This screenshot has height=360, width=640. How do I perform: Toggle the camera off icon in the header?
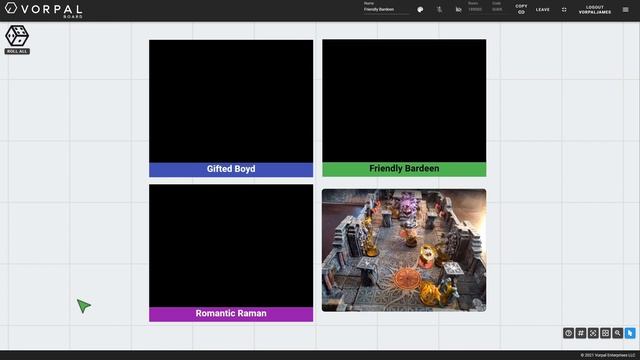458,9
